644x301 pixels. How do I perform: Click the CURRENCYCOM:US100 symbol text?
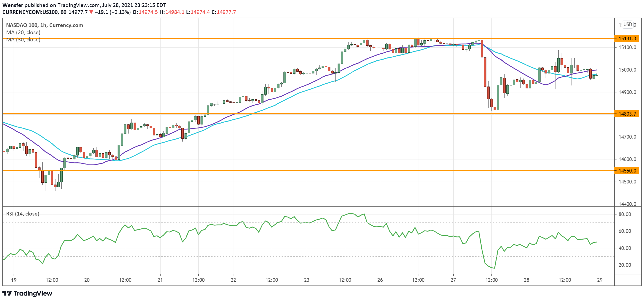pyautogui.click(x=30, y=12)
